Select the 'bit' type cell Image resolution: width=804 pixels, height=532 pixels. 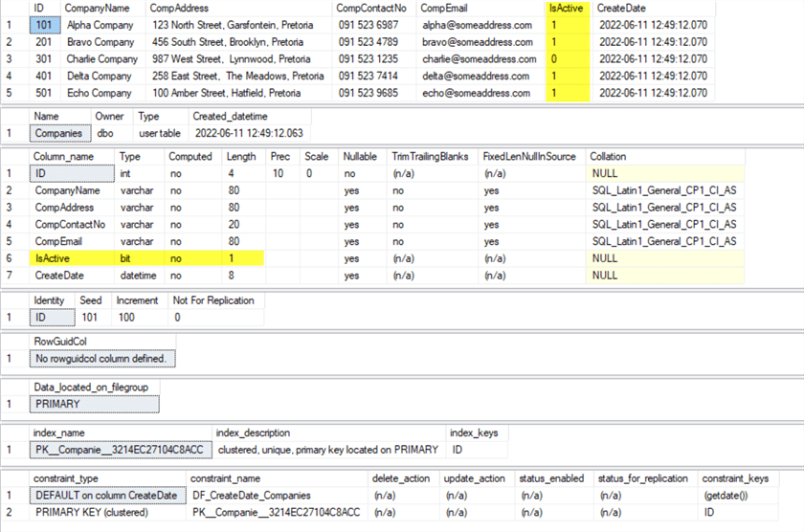(x=125, y=258)
